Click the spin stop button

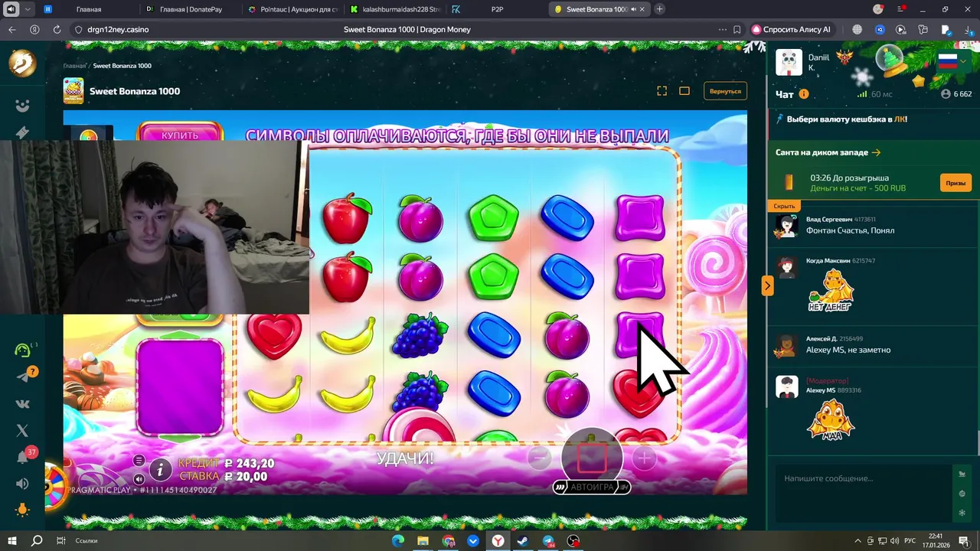592,458
